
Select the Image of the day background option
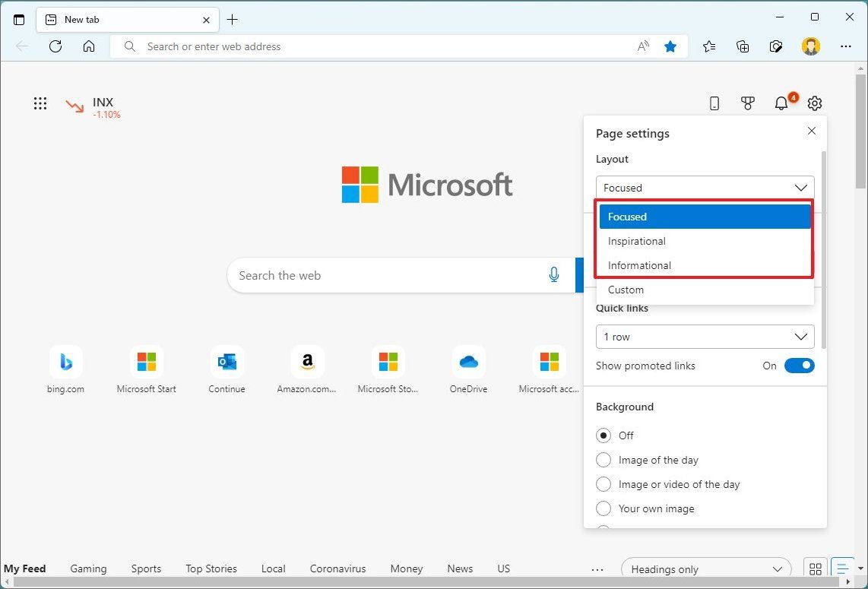[603, 460]
